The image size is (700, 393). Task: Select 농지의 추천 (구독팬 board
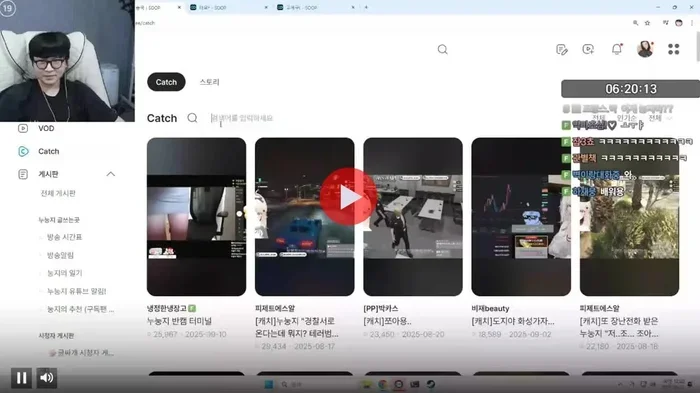[x=80, y=309]
